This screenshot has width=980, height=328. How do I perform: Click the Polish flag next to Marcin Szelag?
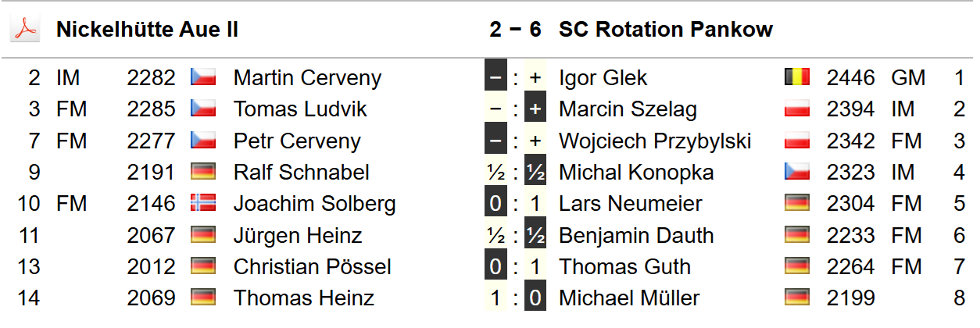(797, 109)
